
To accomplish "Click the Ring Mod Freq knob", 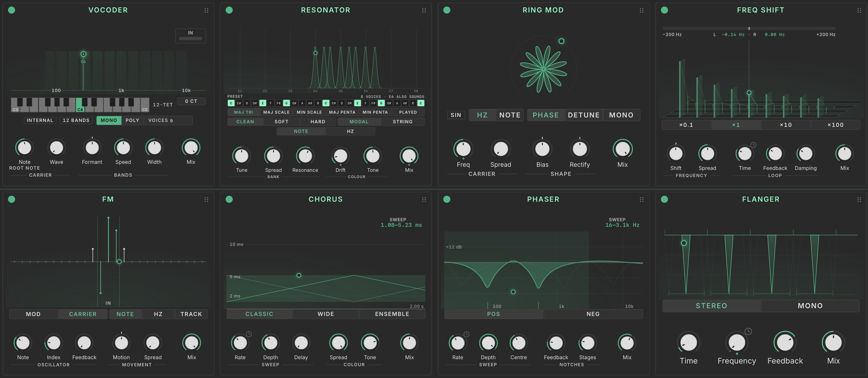I will (463, 149).
